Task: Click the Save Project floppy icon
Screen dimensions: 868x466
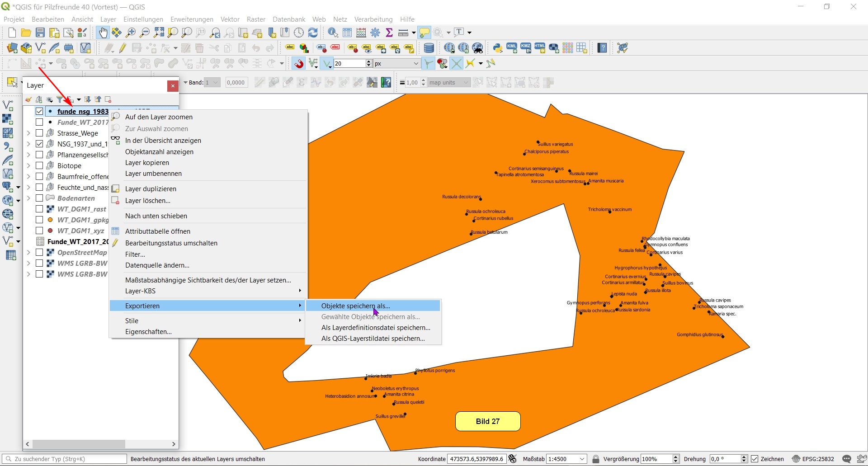Action: [x=40, y=33]
